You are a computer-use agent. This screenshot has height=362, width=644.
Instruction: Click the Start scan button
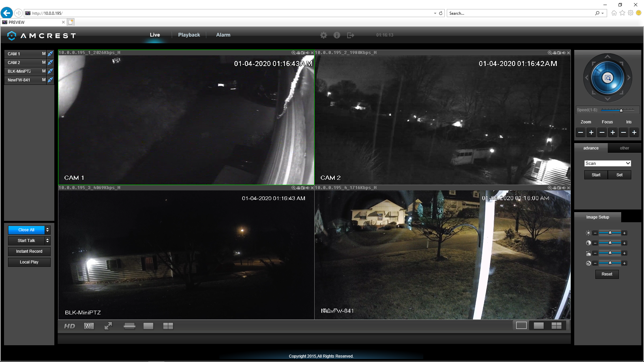point(596,175)
